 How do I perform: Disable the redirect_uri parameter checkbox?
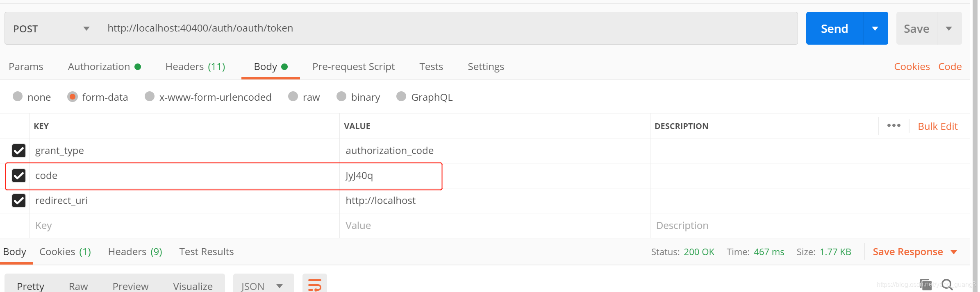click(x=19, y=201)
